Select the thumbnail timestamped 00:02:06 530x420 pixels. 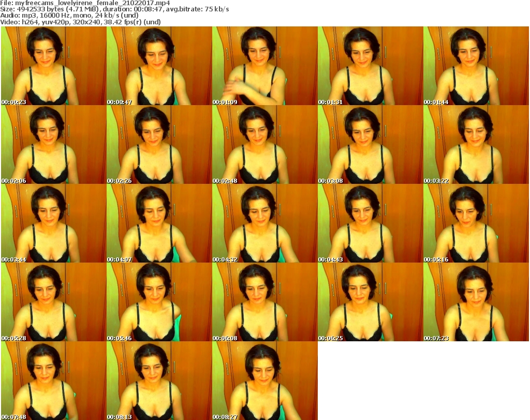(54, 144)
